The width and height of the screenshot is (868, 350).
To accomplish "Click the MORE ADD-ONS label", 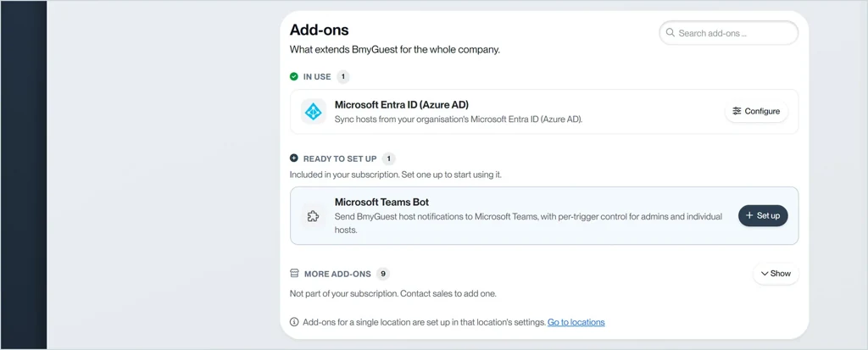I will [337, 274].
